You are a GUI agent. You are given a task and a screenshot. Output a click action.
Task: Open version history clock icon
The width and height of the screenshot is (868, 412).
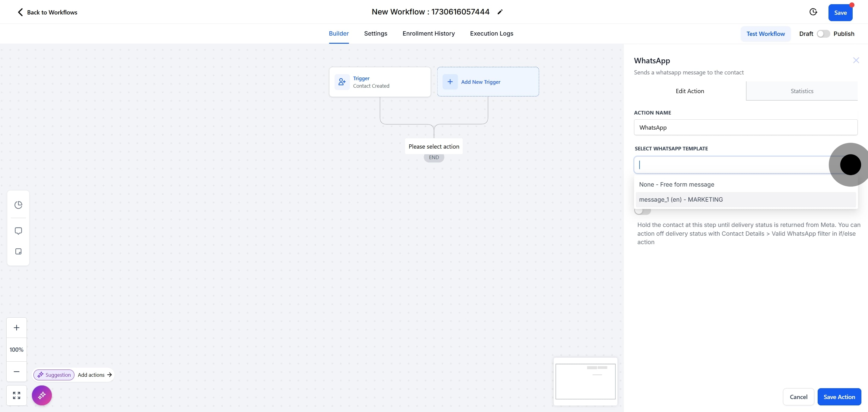click(813, 12)
